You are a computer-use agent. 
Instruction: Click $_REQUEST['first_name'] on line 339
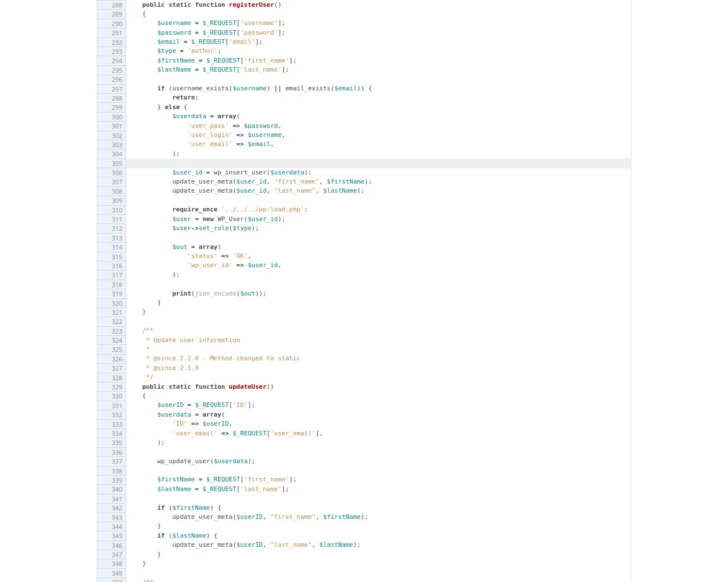(x=249, y=480)
